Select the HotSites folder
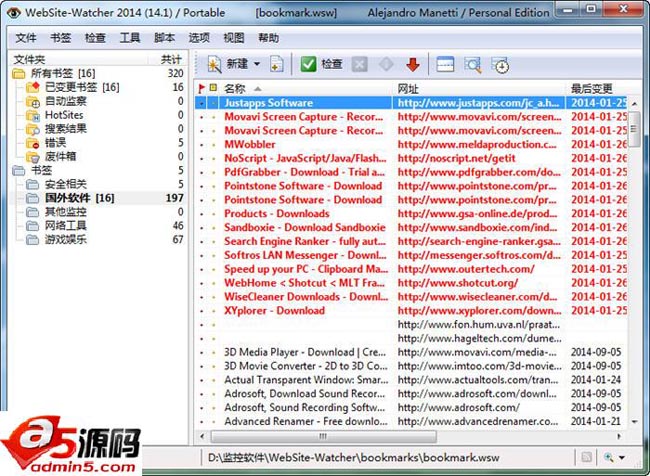The height and width of the screenshot is (476, 650). [x=64, y=115]
